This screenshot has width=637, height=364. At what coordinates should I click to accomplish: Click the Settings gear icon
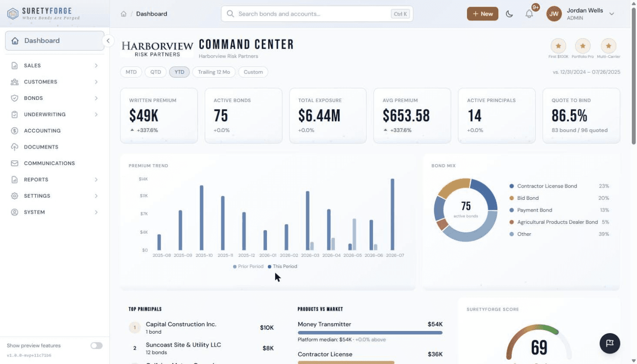click(15, 196)
